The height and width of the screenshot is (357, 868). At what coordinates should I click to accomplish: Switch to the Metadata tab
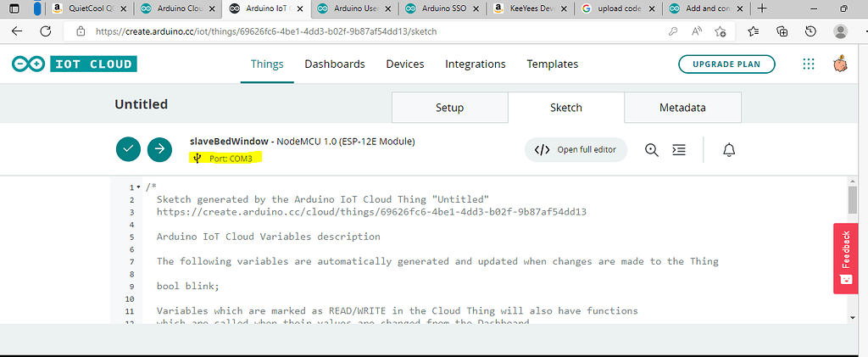[682, 108]
